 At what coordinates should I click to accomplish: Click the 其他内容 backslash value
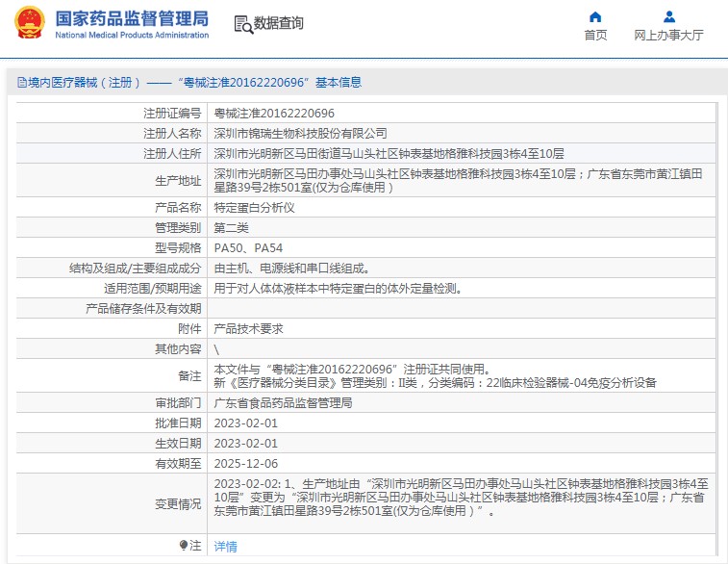click(216, 349)
